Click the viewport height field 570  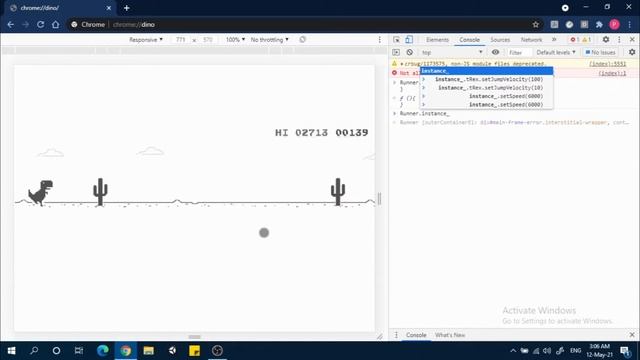208,40
